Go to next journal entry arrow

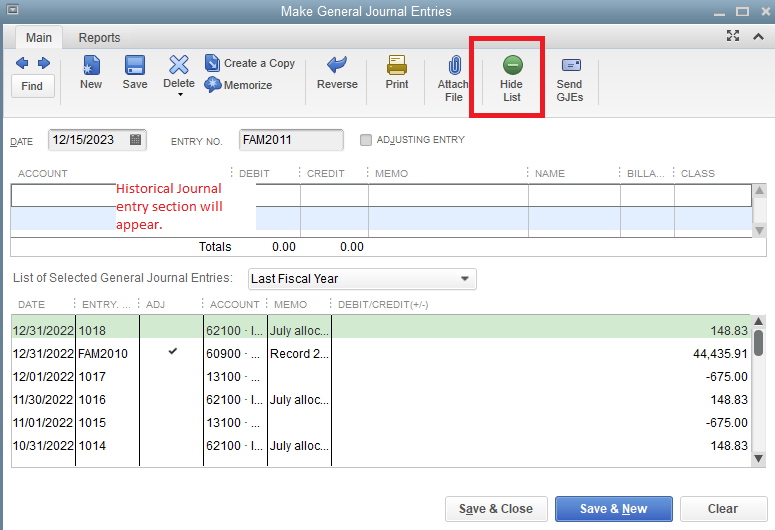click(x=44, y=63)
